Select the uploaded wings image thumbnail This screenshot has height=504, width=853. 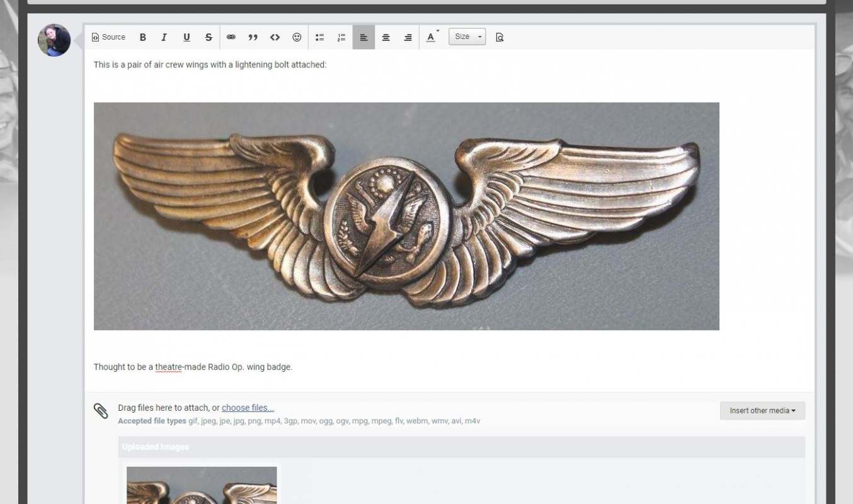202,485
